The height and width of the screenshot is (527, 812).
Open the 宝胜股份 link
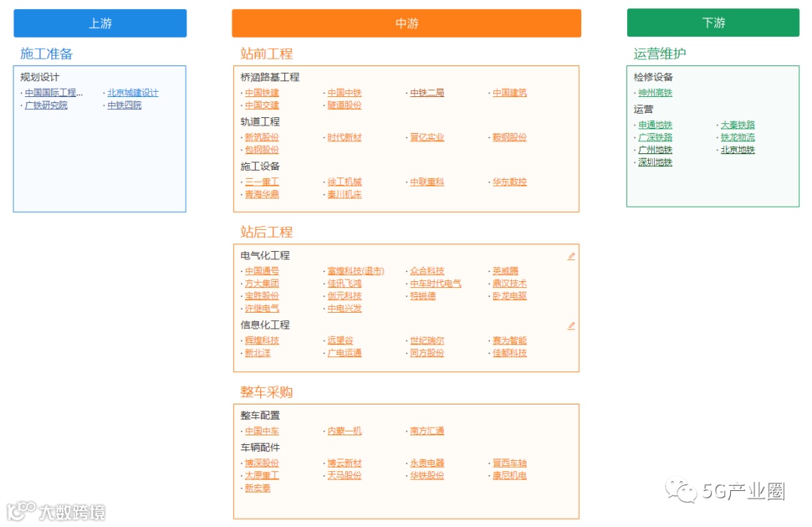pos(262,295)
